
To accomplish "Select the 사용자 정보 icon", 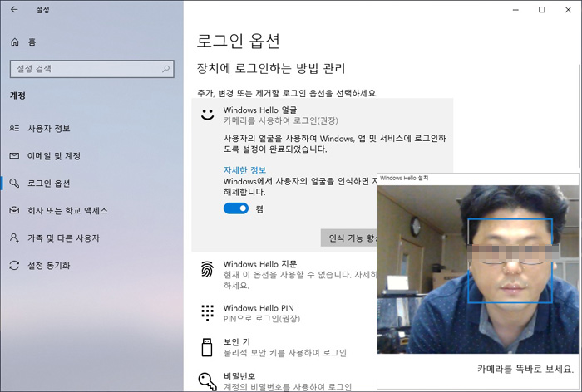I will coord(14,129).
